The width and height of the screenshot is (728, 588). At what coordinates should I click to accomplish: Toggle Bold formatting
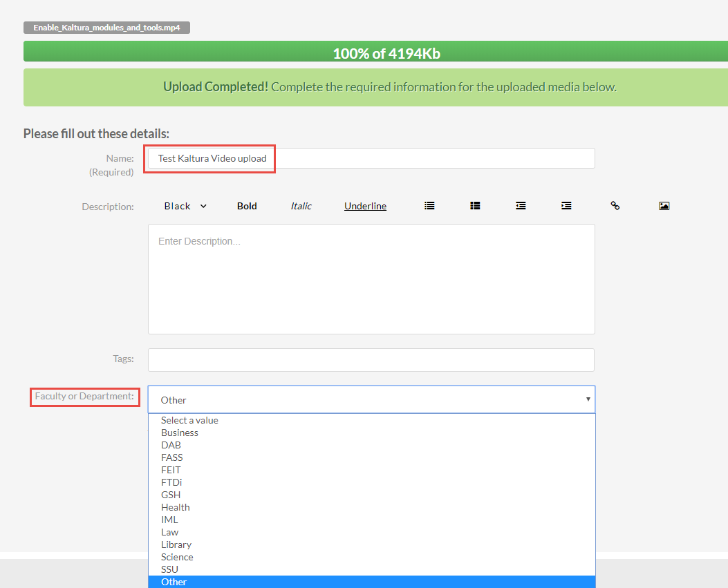[247, 206]
